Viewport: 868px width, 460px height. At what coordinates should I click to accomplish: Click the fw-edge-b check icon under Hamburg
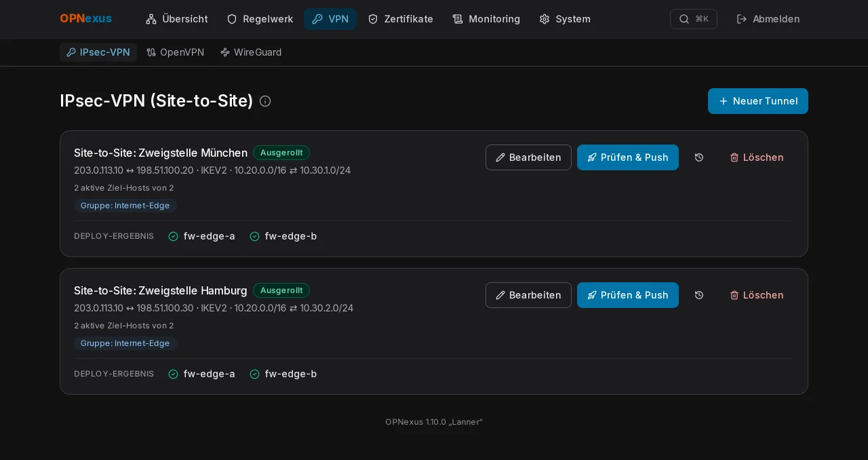pyautogui.click(x=254, y=374)
